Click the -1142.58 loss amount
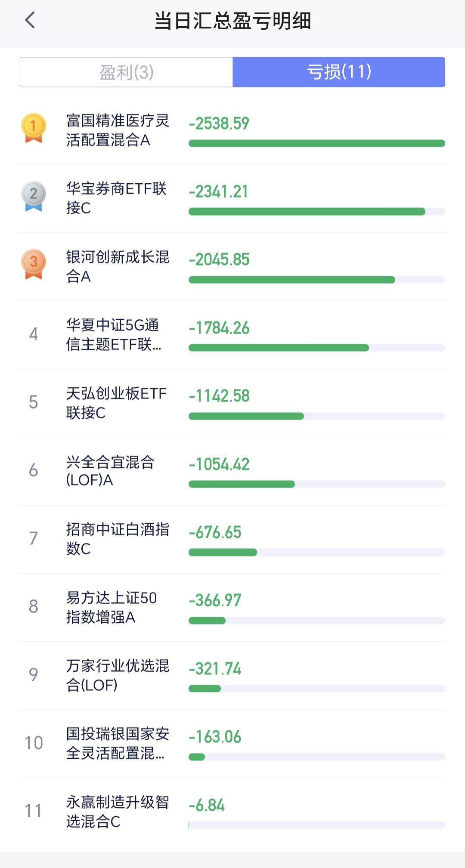Image resolution: width=465 pixels, height=868 pixels. pyautogui.click(x=219, y=396)
